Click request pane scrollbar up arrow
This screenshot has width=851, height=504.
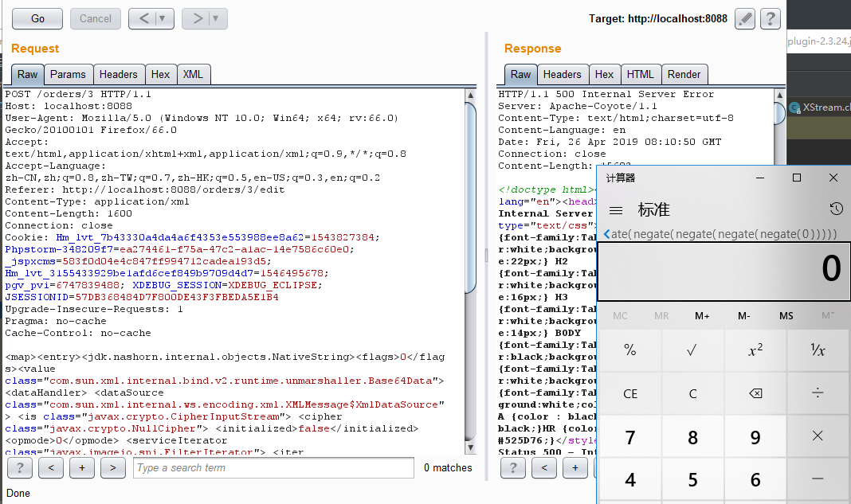pos(471,95)
